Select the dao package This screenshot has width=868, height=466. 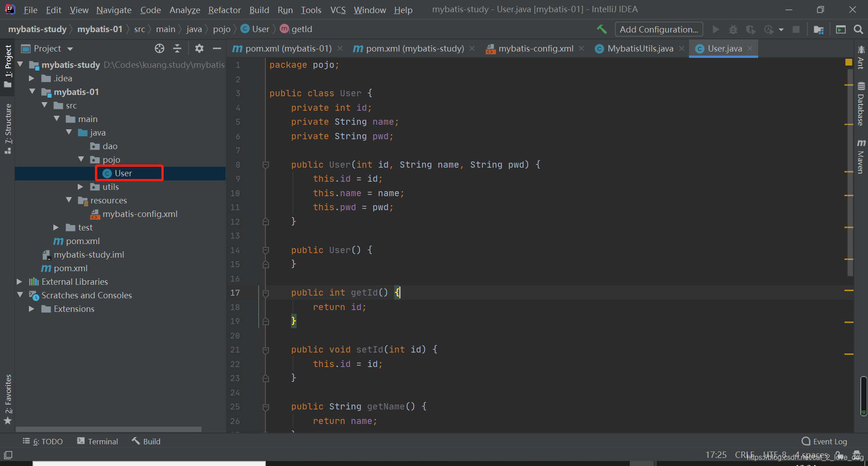pyautogui.click(x=104, y=146)
